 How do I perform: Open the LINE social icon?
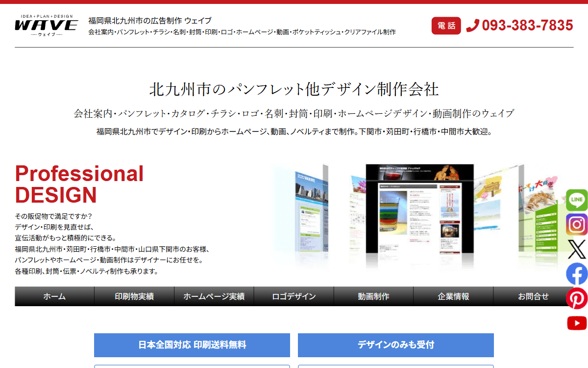click(x=577, y=200)
